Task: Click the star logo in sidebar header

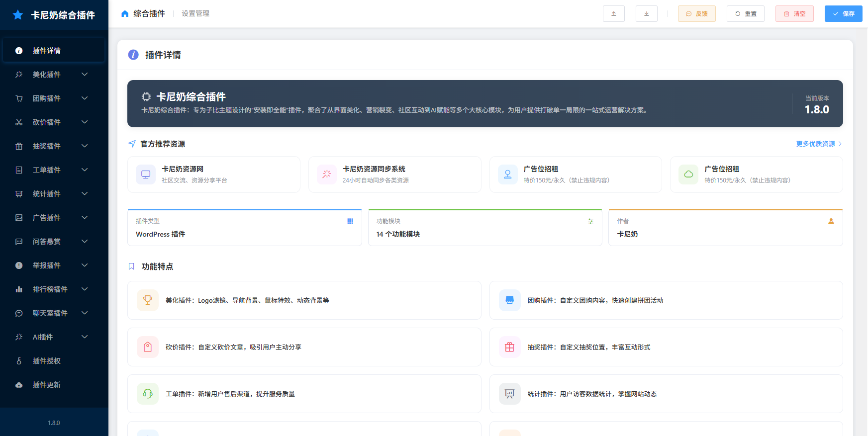Action: pyautogui.click(x=18, y=15)
